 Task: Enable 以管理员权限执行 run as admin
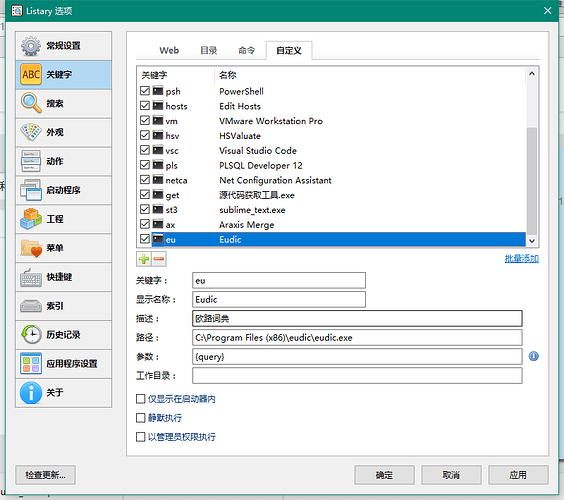(x=140, y=437)
